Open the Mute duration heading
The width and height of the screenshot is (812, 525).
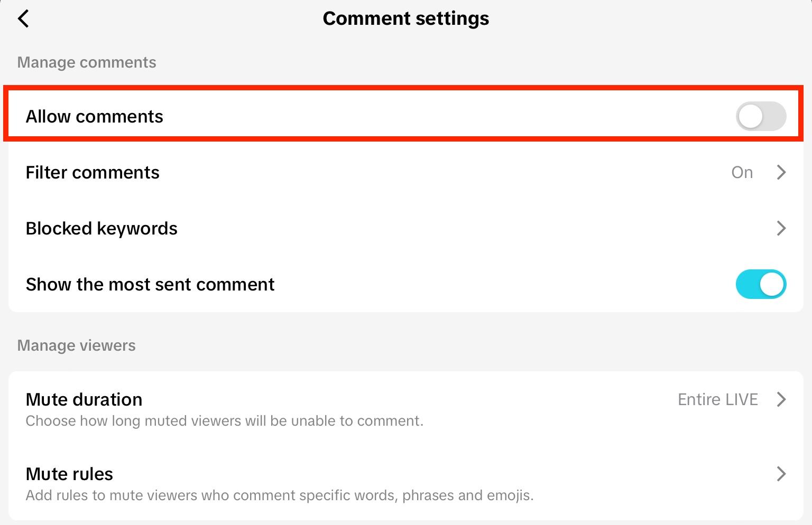coord(84,399)
